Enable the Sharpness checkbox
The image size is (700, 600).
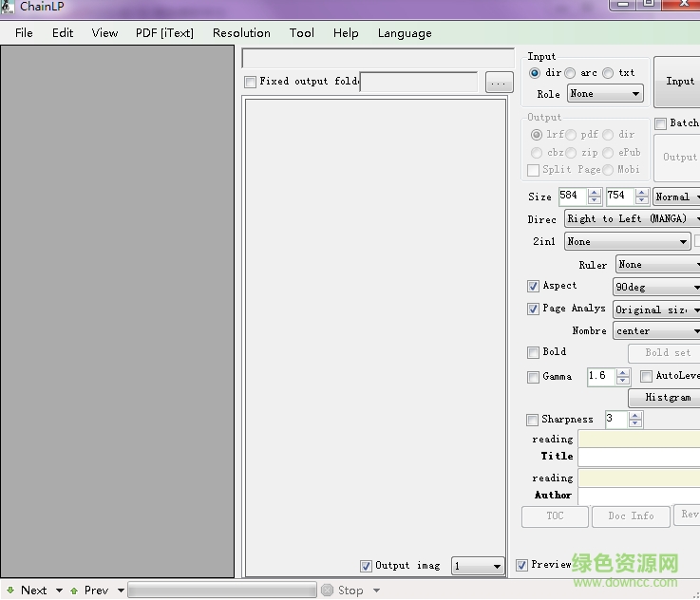pos(533,420)
